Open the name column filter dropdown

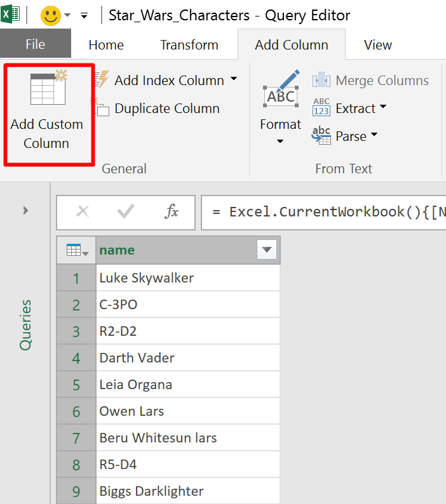point(267,249)
